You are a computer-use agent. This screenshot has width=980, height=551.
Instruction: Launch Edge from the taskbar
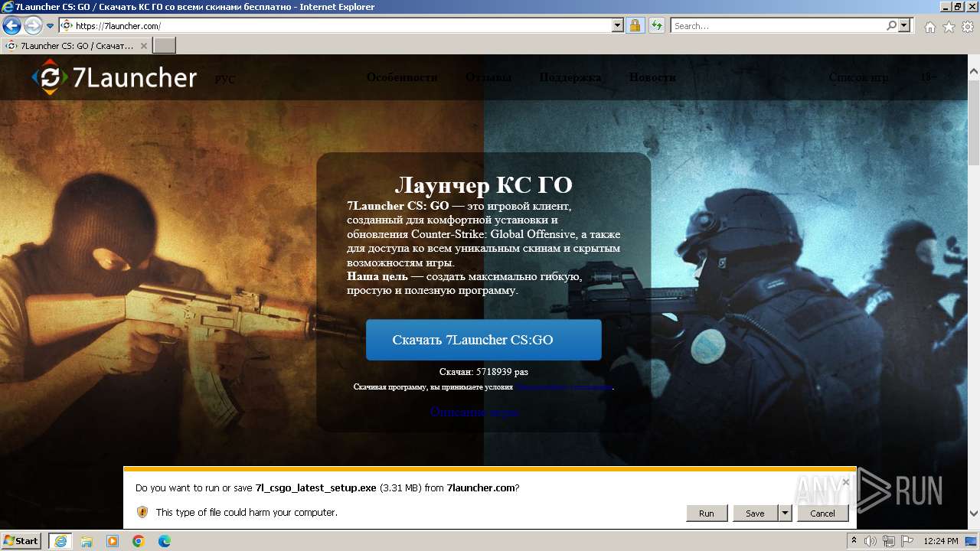point(165,541)
